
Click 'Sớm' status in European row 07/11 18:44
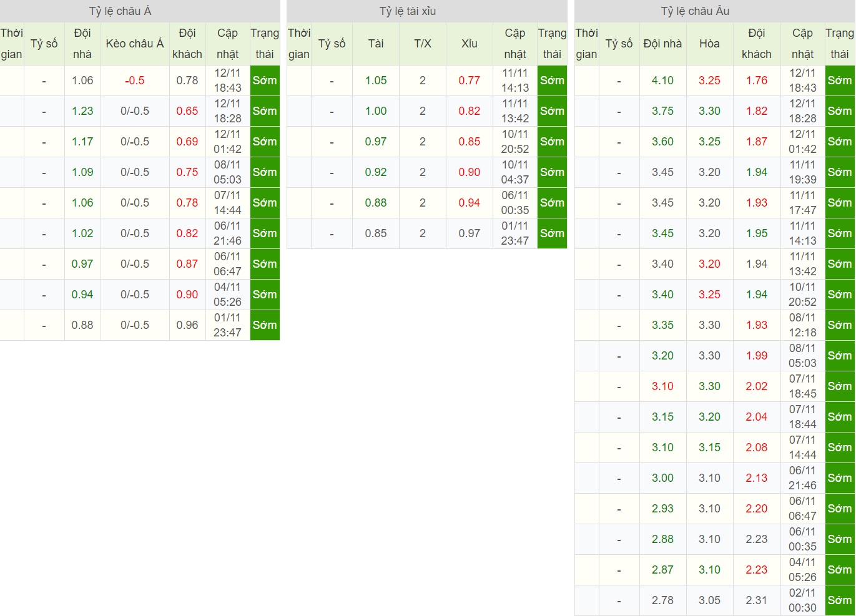(x=840, y=417)
